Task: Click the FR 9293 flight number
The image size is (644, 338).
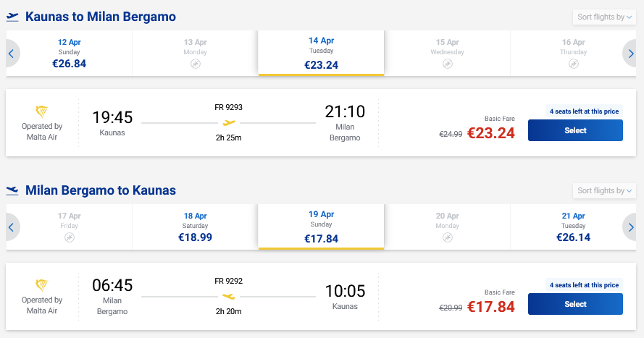Action: tap(229, 107)
